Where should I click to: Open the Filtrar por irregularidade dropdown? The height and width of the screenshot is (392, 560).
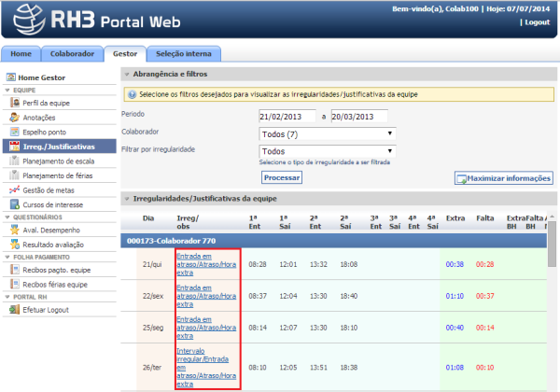click(328, 150)
